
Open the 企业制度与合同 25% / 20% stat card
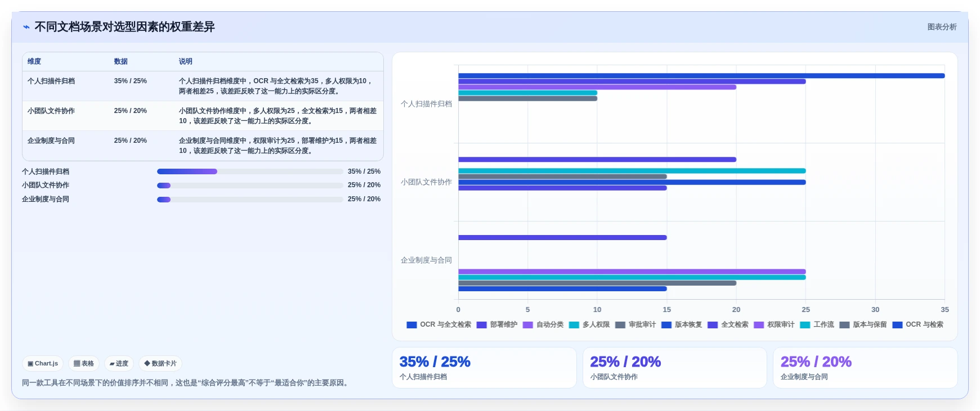(x=865, y=368)
